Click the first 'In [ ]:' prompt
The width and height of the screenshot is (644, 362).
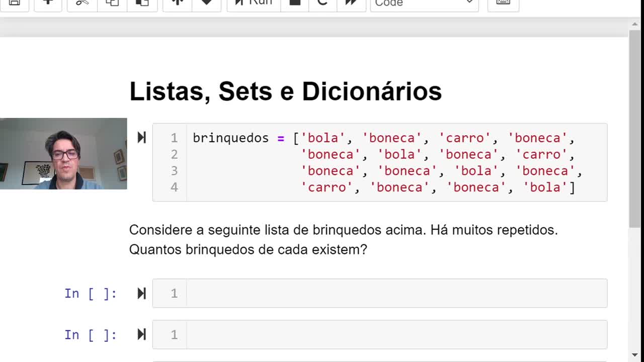click(91, 294)
